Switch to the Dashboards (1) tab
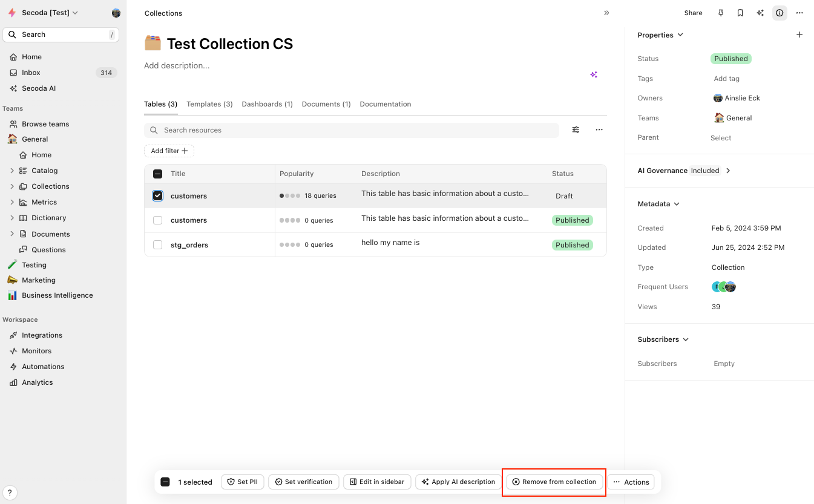Screen dimensions: 814x504 point(267,104)
